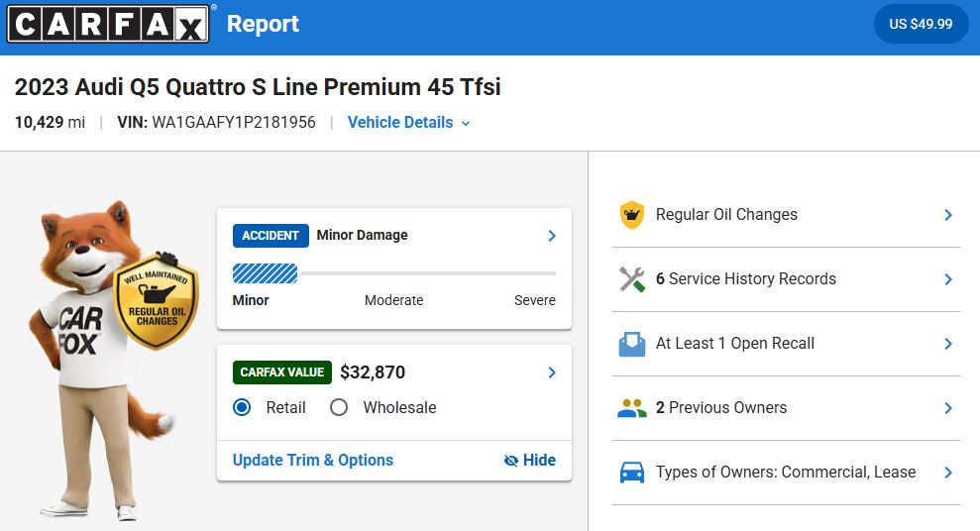This screenshot has width=980, height=531.
Task: Click the Severe severity label
Action: point(534,300)
